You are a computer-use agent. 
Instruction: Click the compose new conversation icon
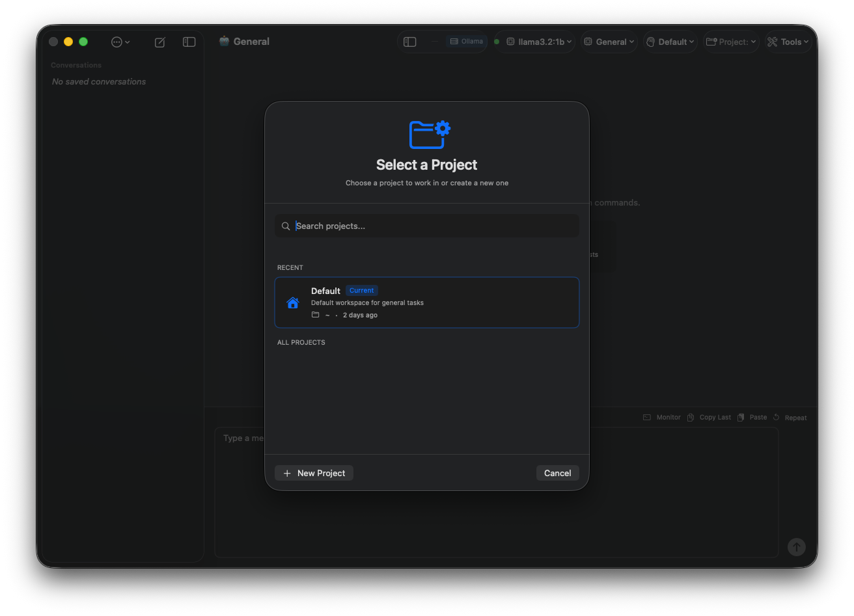(159, 42)
